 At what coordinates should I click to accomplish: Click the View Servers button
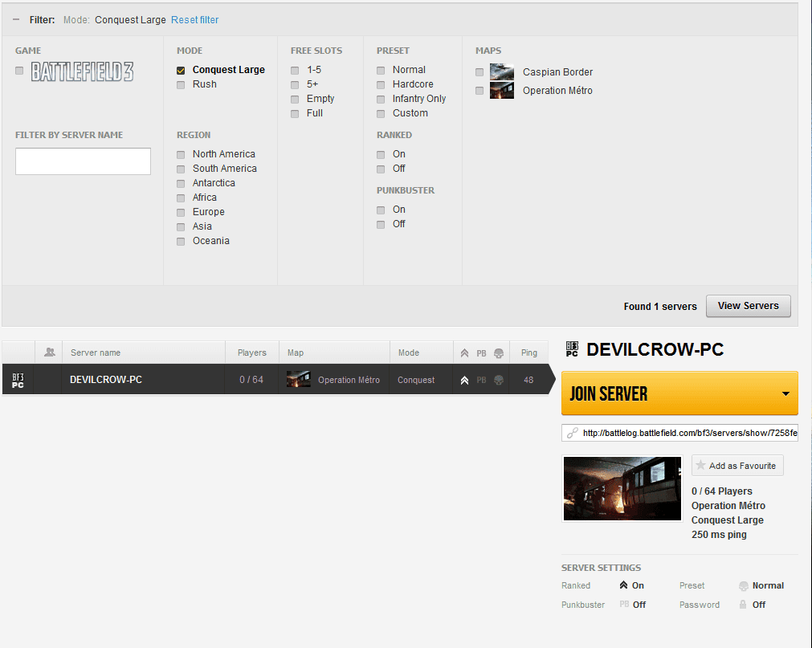point(749,306)
